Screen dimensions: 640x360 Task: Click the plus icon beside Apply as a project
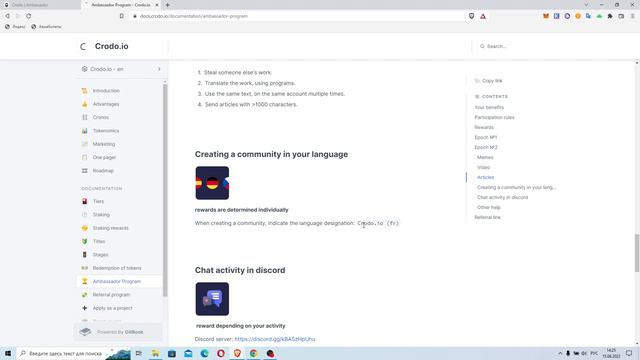tap(84, 308)
